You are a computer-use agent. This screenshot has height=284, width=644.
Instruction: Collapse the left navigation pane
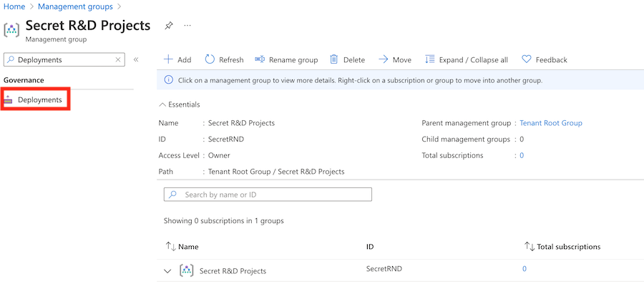tap(136, 59)
